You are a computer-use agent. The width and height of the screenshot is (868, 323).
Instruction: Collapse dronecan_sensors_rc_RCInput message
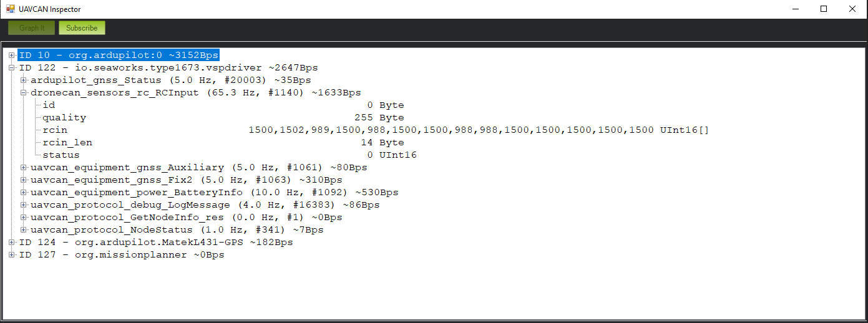coord(24,93)
